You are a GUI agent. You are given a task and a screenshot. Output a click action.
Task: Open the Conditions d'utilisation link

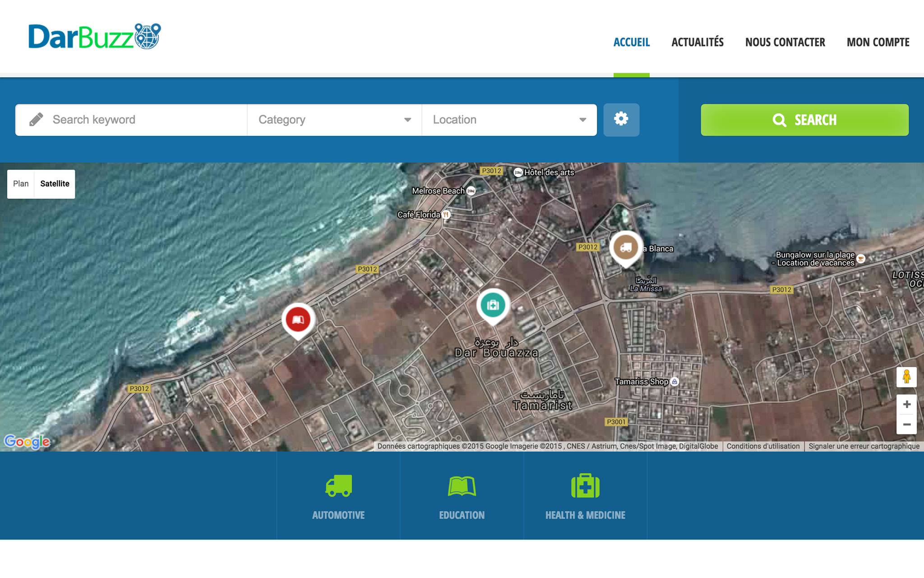pos(763,446)
